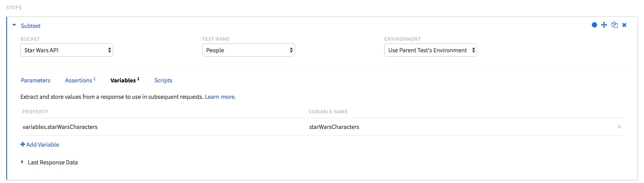Click the starWarsCharacters variable name field
This screenshot has height=183, width=644.
(x=460, y=127)
